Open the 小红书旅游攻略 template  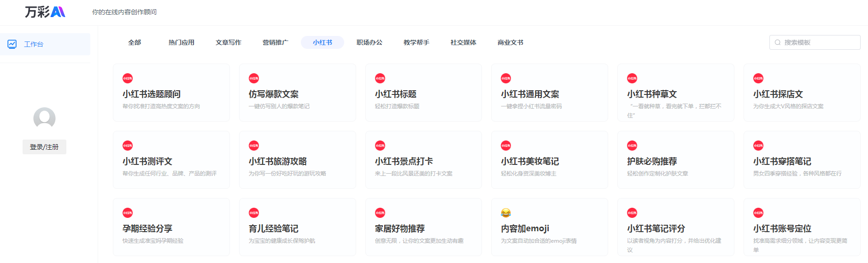(297, 160)
